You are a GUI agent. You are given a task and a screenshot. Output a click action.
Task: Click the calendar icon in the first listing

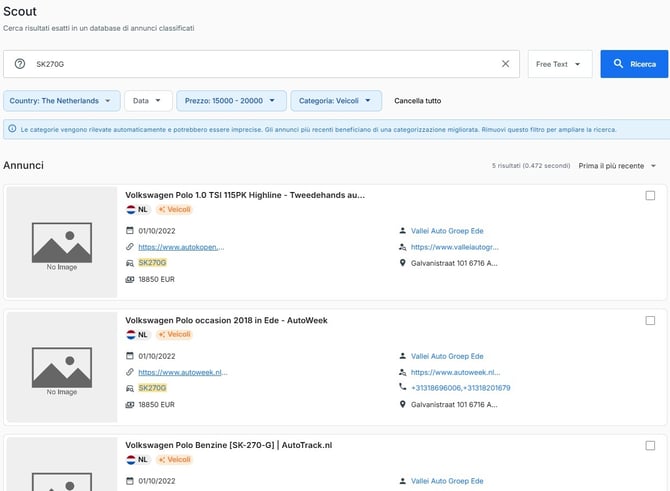tap(130, 230)
